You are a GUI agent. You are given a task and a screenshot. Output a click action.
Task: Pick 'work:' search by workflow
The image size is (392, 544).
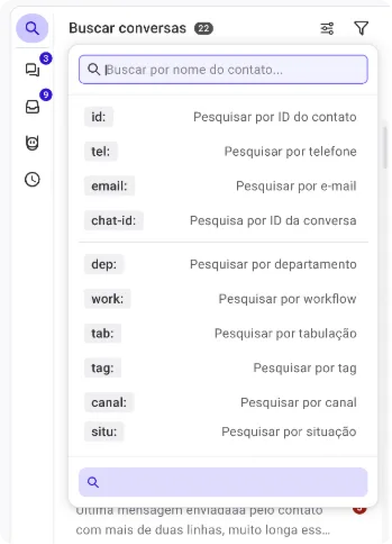click(221, 299)
